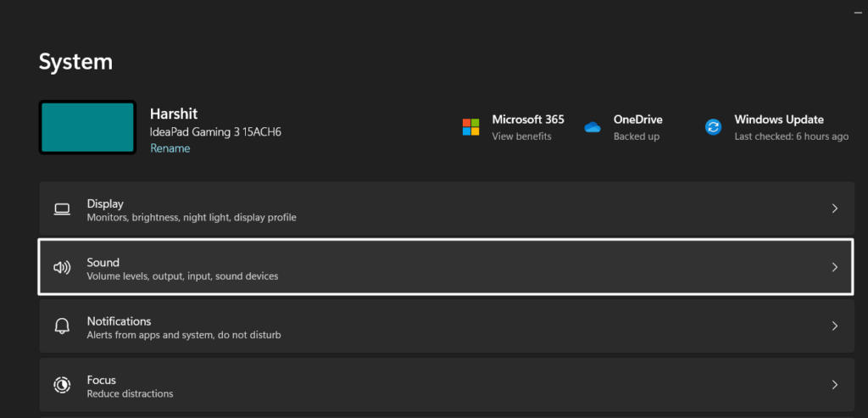
Task: Click the Sound speaker icon
Action: 62,267
